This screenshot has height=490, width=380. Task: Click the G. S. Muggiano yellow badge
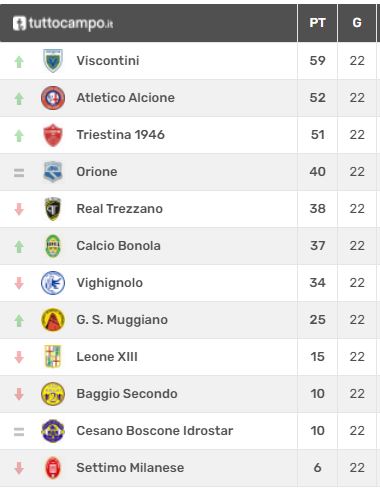click(53, 320)
